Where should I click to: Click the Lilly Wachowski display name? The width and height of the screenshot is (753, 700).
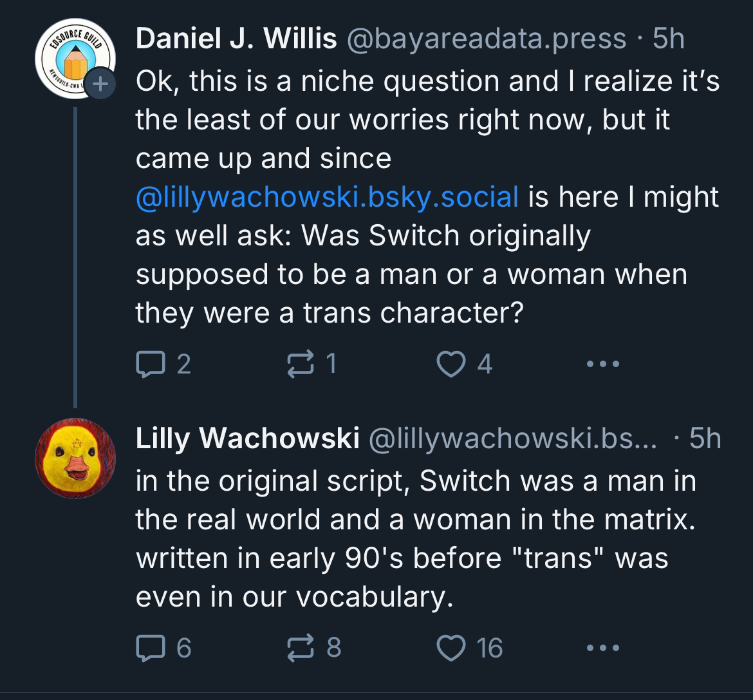click(x=246, y=439)
